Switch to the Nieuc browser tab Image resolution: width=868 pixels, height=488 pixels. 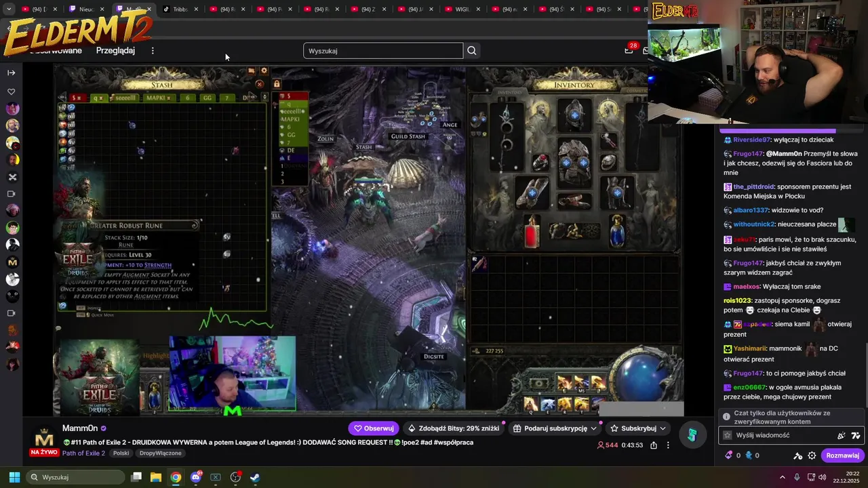pos(86,9)
